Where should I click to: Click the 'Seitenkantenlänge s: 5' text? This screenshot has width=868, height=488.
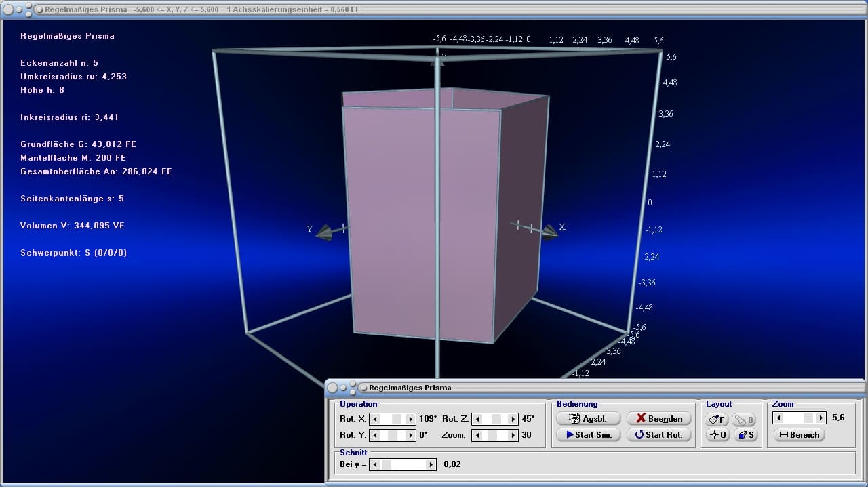tap(72, 199)
